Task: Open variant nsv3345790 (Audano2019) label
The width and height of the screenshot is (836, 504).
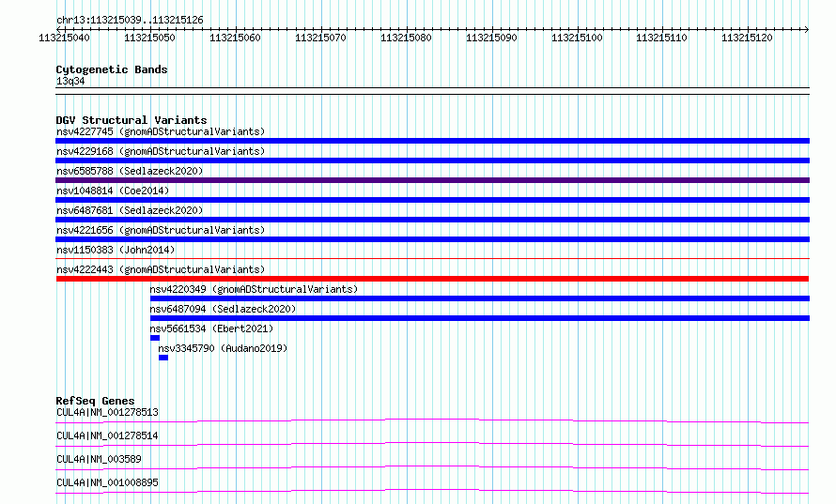Action: click(x=223, y=348)
